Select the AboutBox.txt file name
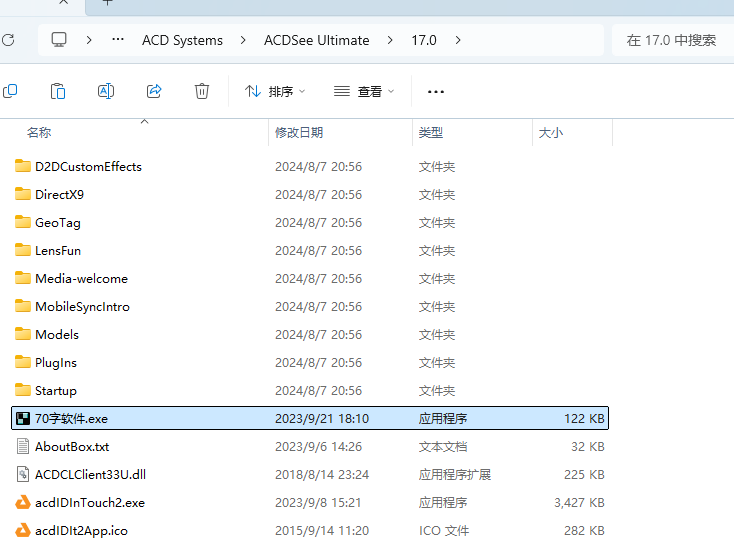 pyautogui.click(x=72, y=447)
